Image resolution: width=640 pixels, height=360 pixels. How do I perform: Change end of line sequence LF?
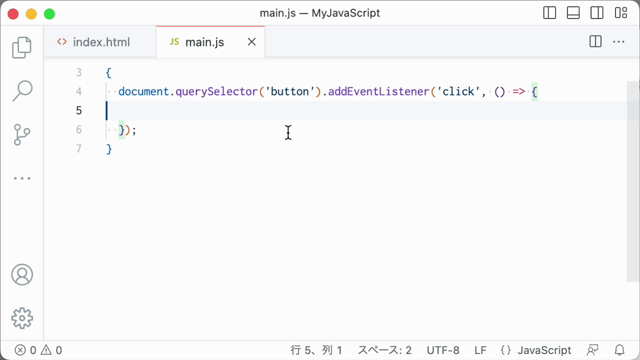coord(480,350)
